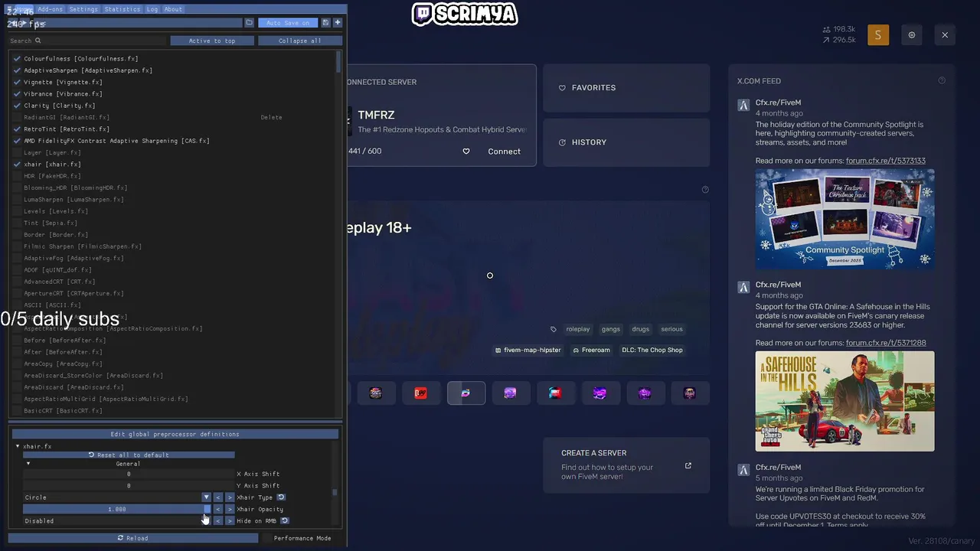Open the About tab
The width and height of the screenshot is (980, 551).
(x=173, y=9)
